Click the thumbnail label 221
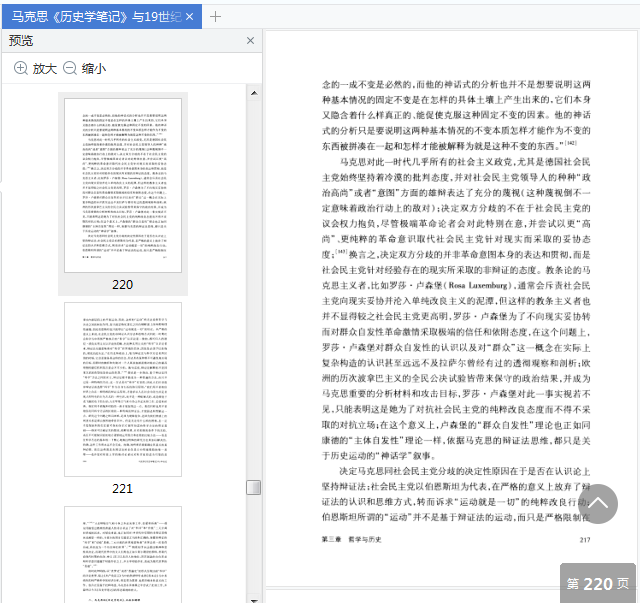This screenshot has height=603, width=640. [x=122, y=488]
